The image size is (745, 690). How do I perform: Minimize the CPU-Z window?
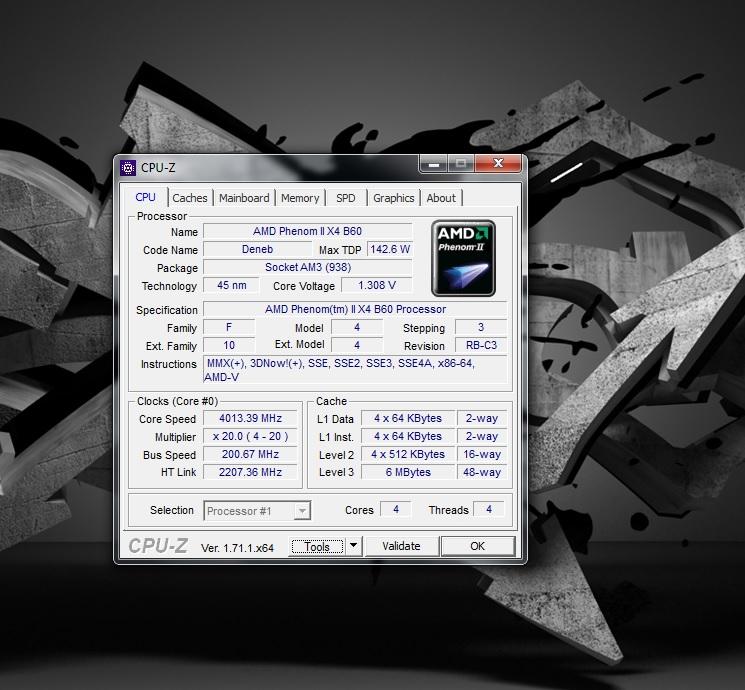point(433,164)
